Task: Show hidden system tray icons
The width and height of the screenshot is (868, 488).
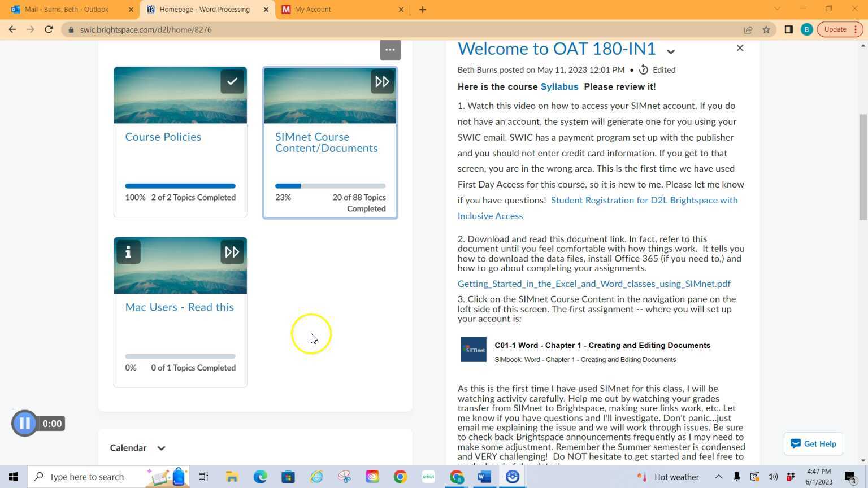Action: pos(718,476)
